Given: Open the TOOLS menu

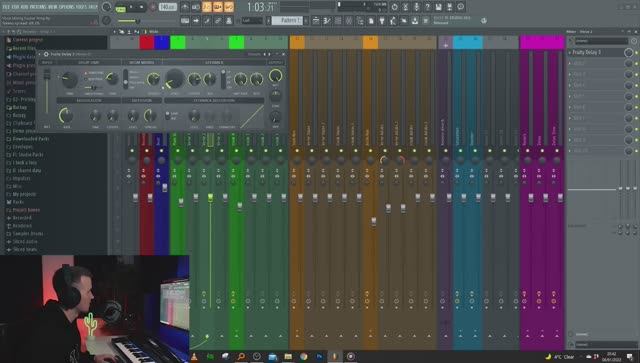Looking at the screenshot, I should click(x=82, y=7).
